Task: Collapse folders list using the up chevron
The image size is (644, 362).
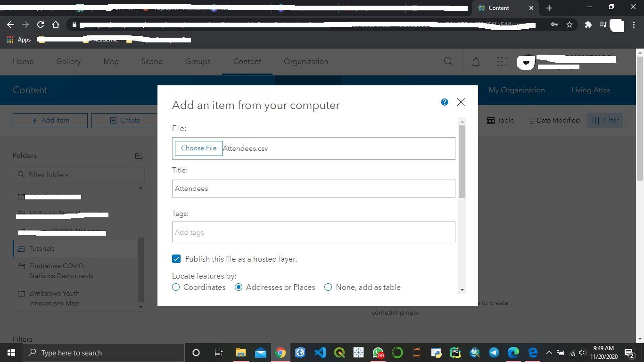Action: tap(140, 187)
